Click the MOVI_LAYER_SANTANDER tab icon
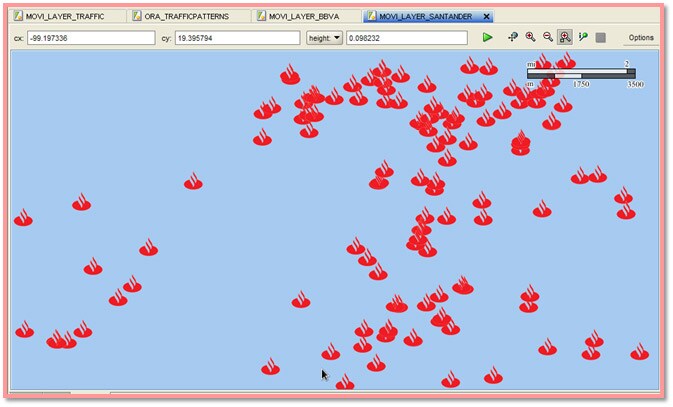673x407 pixels. pyautogui.click(x=372, y=16)
